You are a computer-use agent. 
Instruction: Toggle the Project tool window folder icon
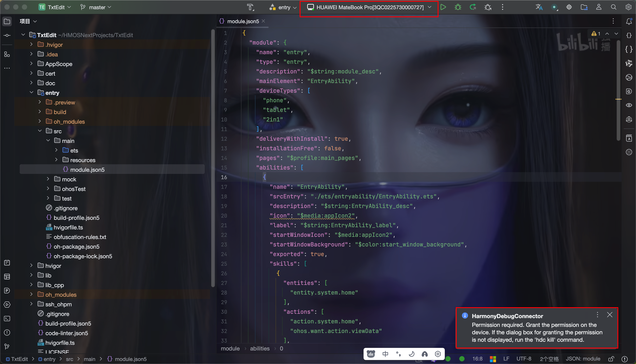pyautogui.click(x=7, y=21)
